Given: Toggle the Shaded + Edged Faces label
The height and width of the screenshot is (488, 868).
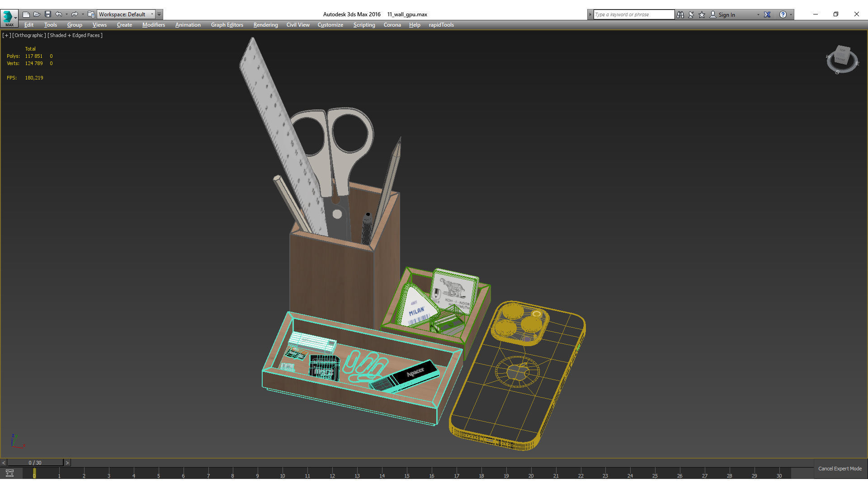Looking at the screenshot, I should [75, 35].
